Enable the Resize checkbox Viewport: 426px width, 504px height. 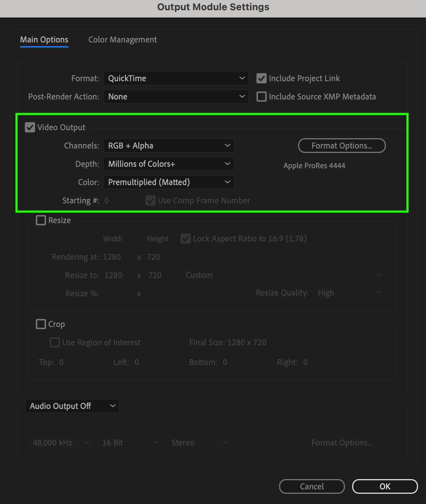click(x=41, y=220)
